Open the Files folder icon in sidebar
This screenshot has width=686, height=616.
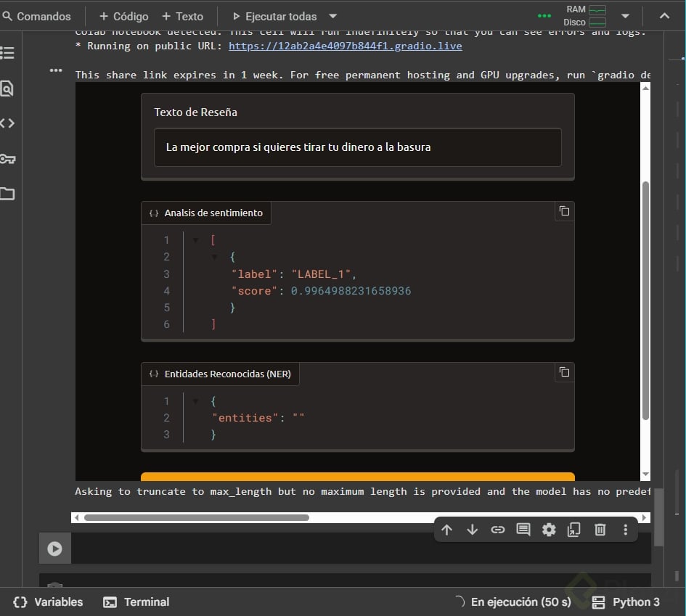coord(7,194)
